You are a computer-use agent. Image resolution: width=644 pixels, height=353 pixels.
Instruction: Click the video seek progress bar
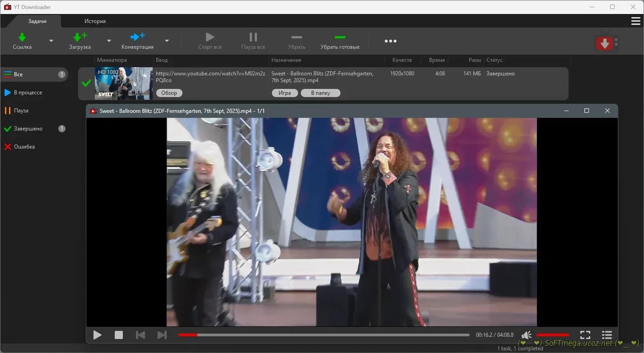pos(323,335)
